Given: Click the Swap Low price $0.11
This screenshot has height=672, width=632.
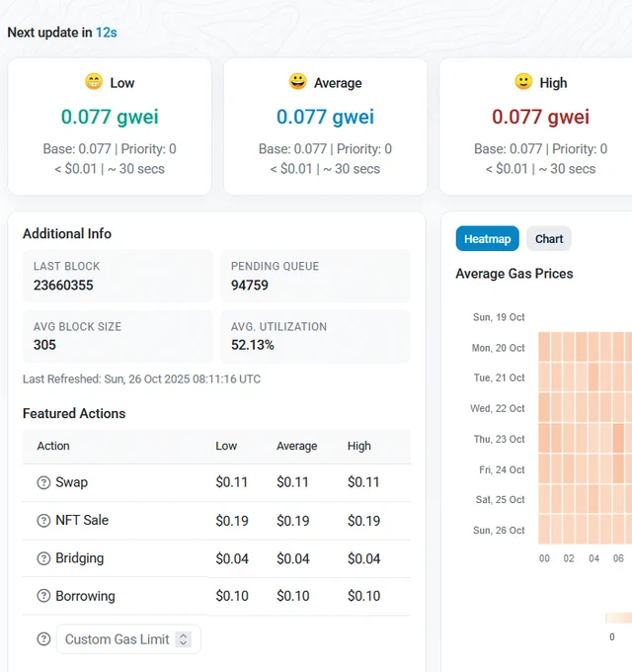Looking at the screenshot, I should pyautogui.click(x=232, y=482).
